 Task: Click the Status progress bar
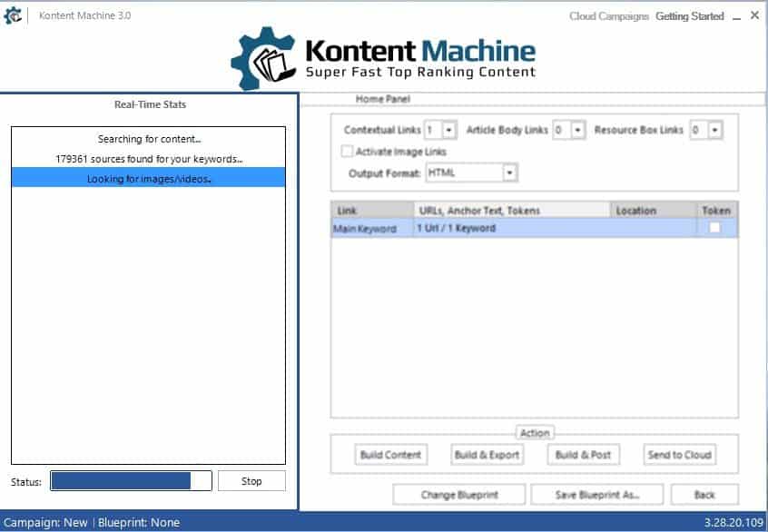coord(131,481)
